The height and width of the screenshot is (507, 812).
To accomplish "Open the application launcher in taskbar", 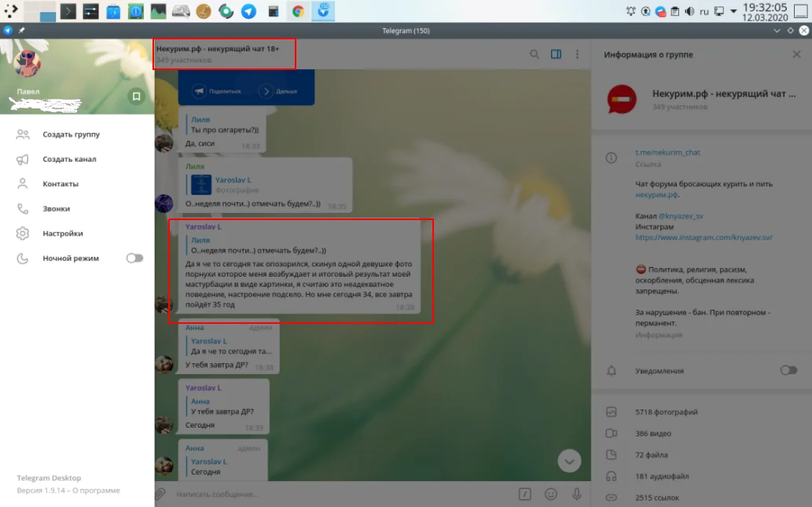I will (11, 11).
